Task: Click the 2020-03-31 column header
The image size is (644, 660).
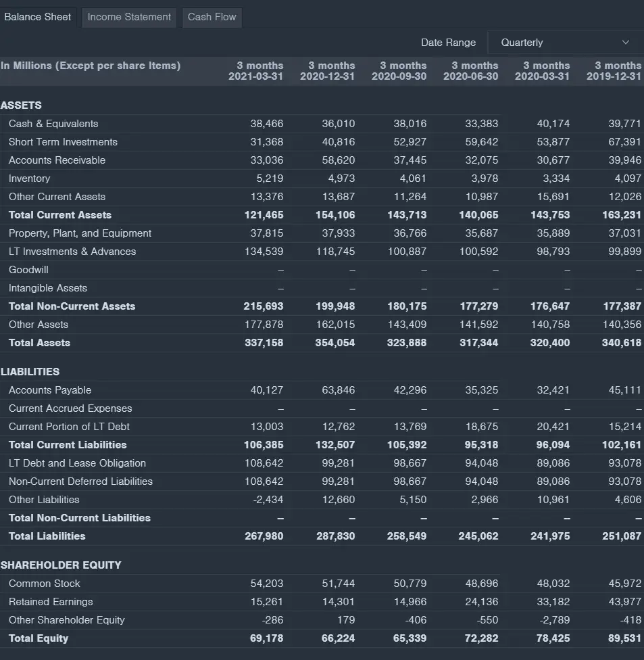Action: coord(542,71)
